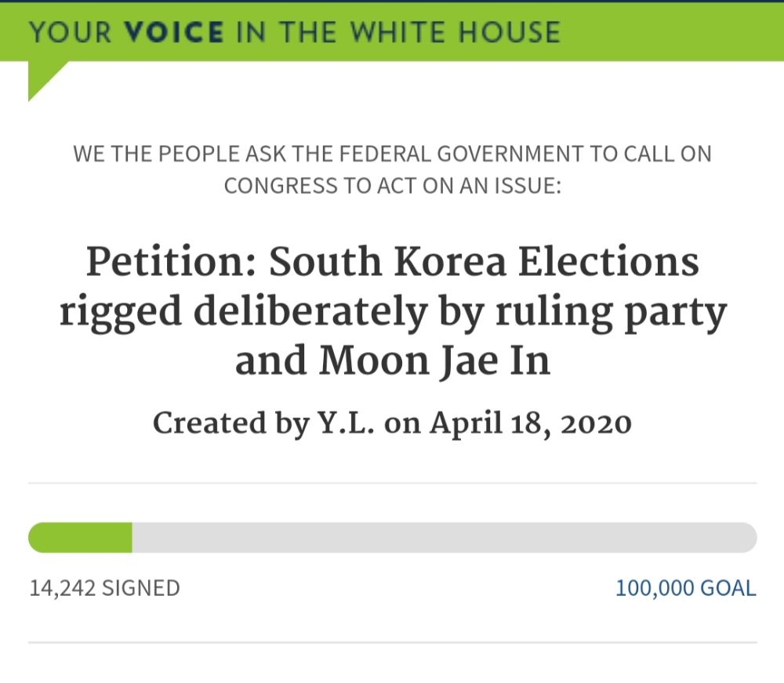The image size is (784, 683).
Task: Click the green filled portion of progress bar
Action: pyautogui.click(x=80, y=538)
